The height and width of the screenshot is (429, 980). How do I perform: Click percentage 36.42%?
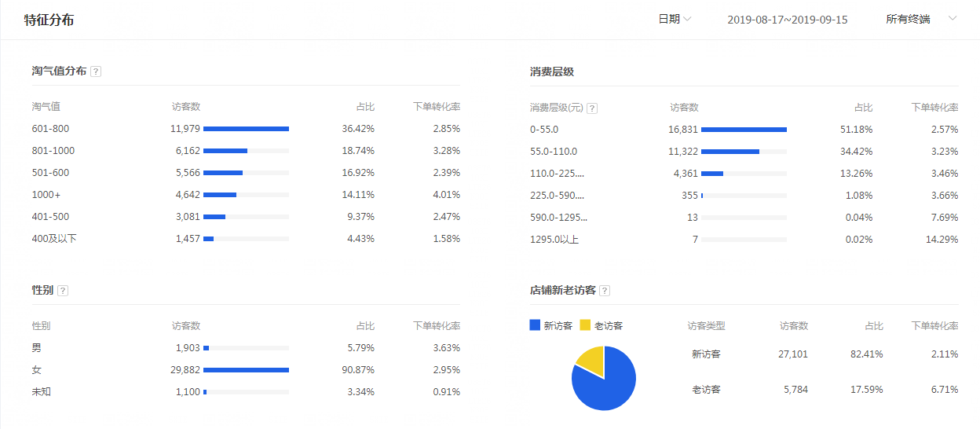coord(358,129)
